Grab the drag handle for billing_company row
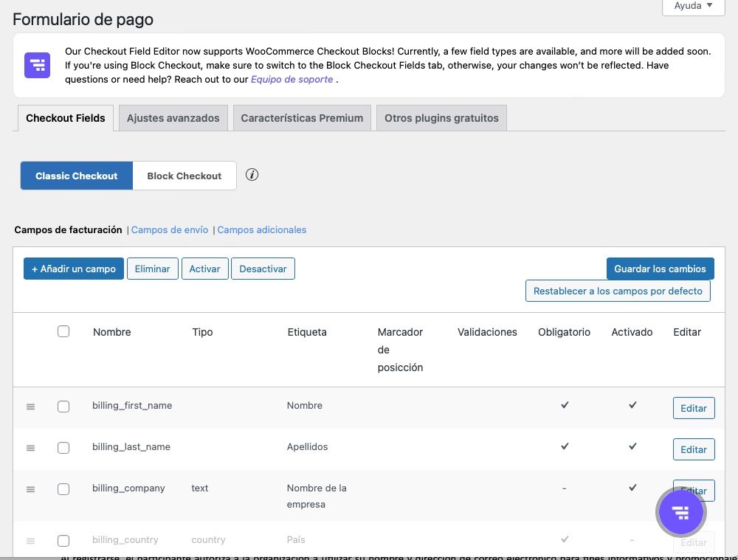Viewport: 738px width, 560px height. [x=30, y=489]
